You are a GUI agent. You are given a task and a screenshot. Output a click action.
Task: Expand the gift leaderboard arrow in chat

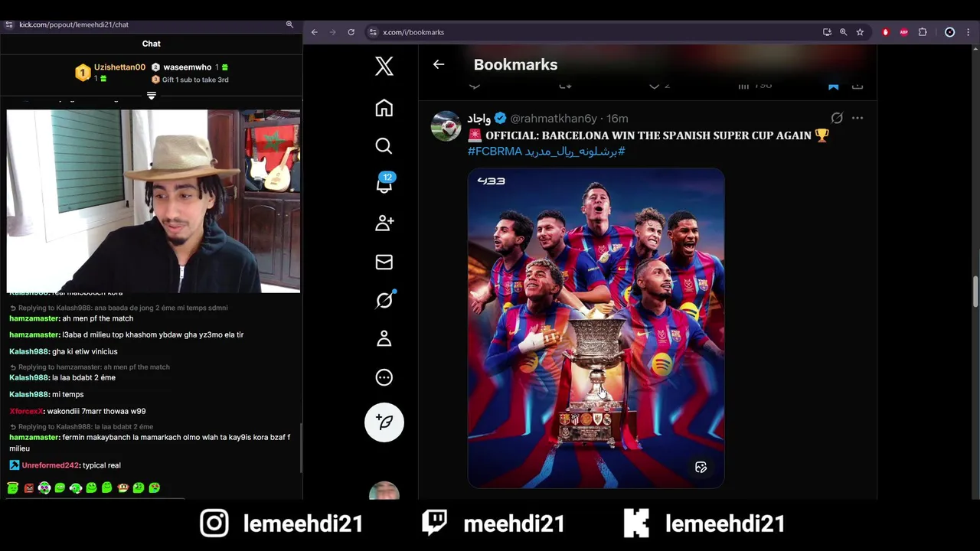coord(151,96)
